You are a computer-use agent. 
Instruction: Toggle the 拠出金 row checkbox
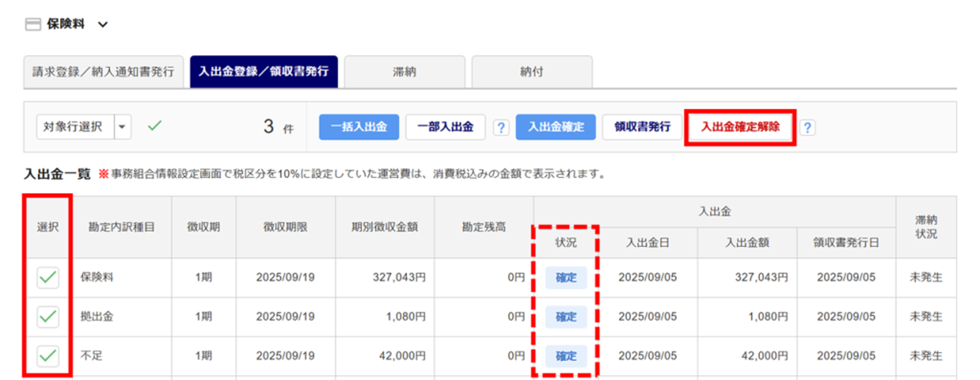click(48, 317)
